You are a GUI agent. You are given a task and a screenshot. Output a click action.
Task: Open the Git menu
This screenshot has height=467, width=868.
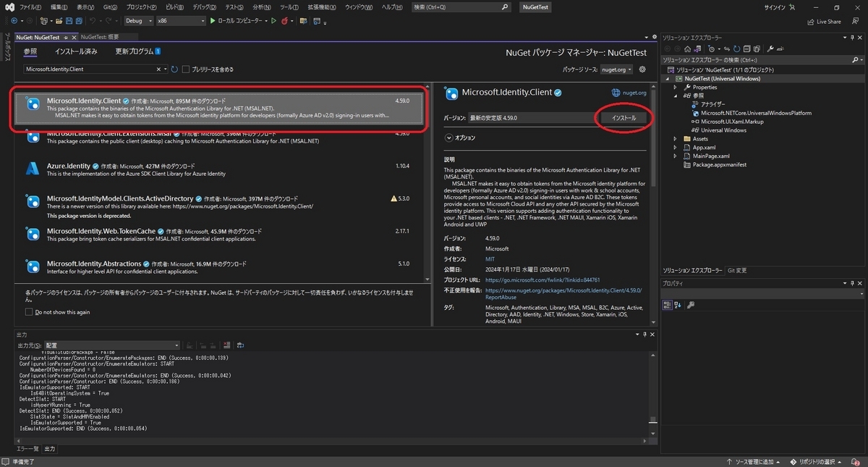tap(110, 7)
